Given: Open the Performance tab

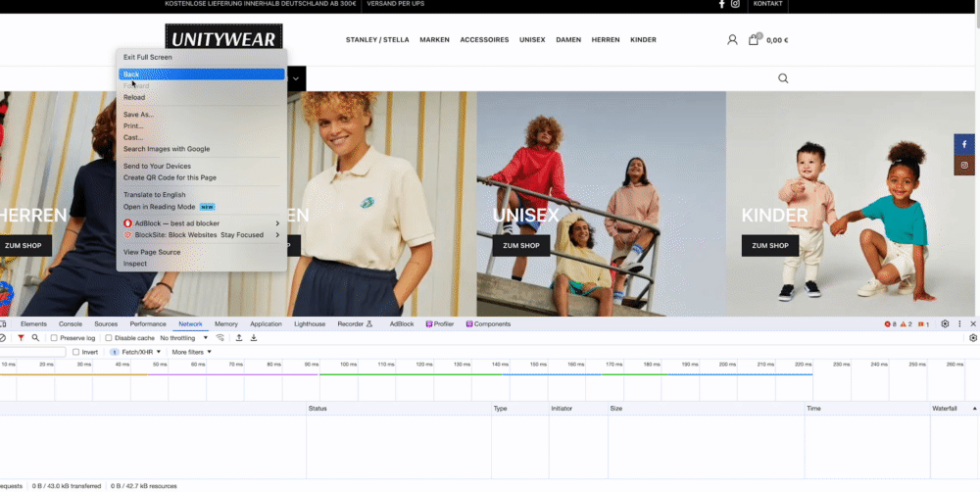Looking at the screenshot, I should tap(148, 323).
